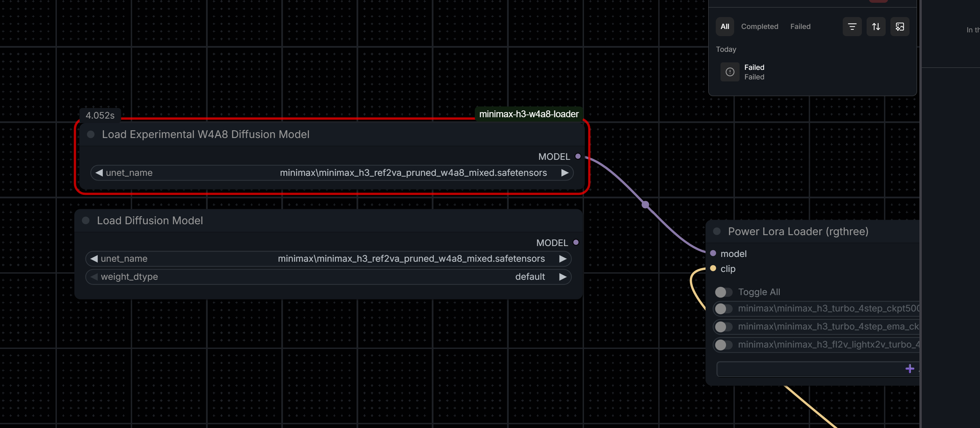Click the Today heading in queue panel
This screenshot has height=428, width=980.
[726, 49]
